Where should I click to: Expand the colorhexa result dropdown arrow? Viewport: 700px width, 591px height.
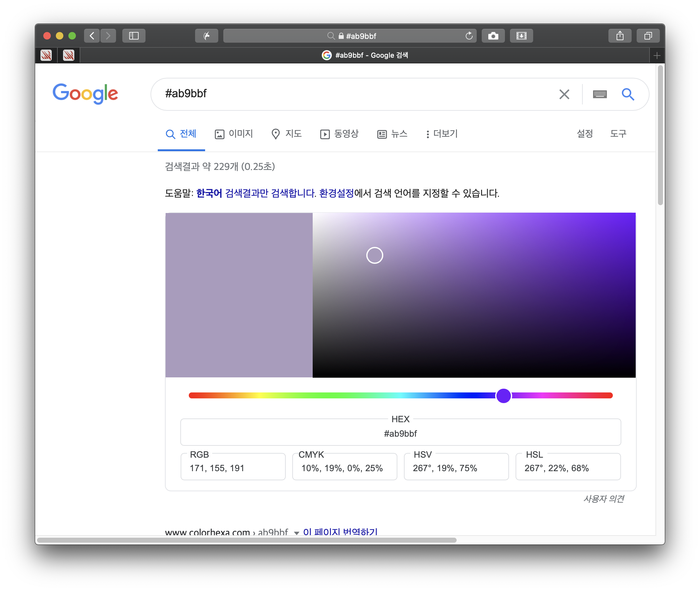coord(296,533)
